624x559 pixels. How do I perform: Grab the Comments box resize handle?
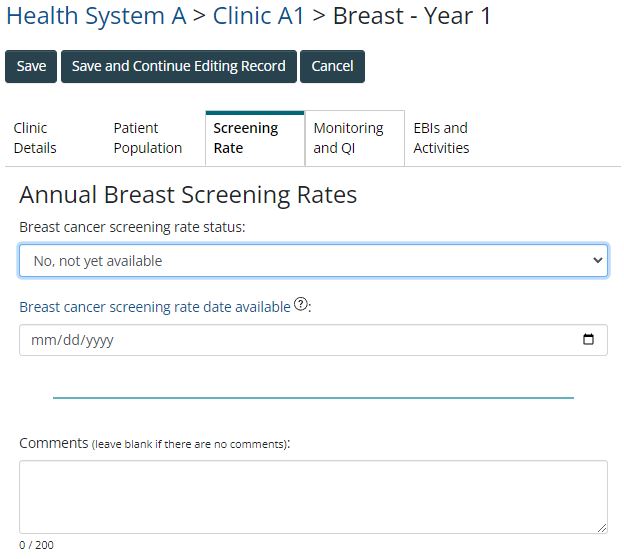point(601,527)
